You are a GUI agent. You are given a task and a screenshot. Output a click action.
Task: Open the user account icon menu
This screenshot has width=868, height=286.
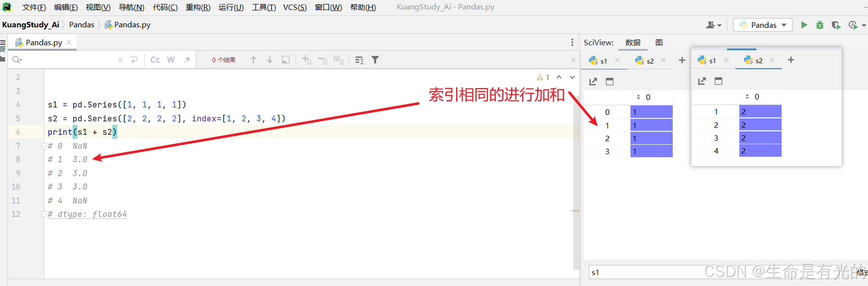(714, 25)
